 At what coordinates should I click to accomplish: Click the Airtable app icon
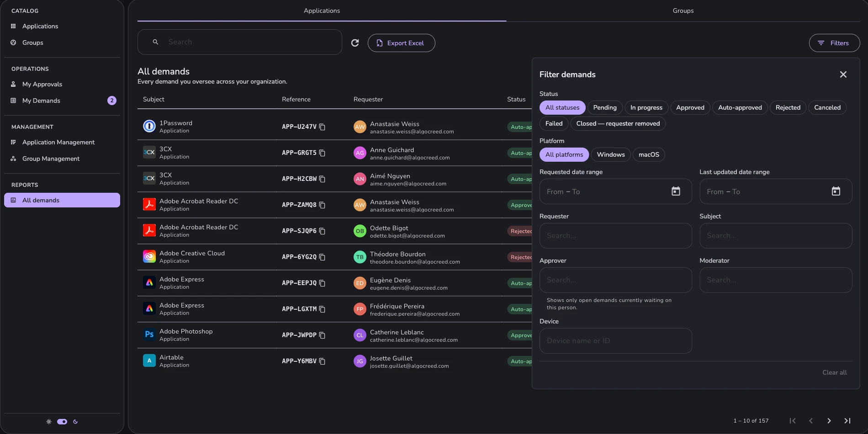coord(149,360)
